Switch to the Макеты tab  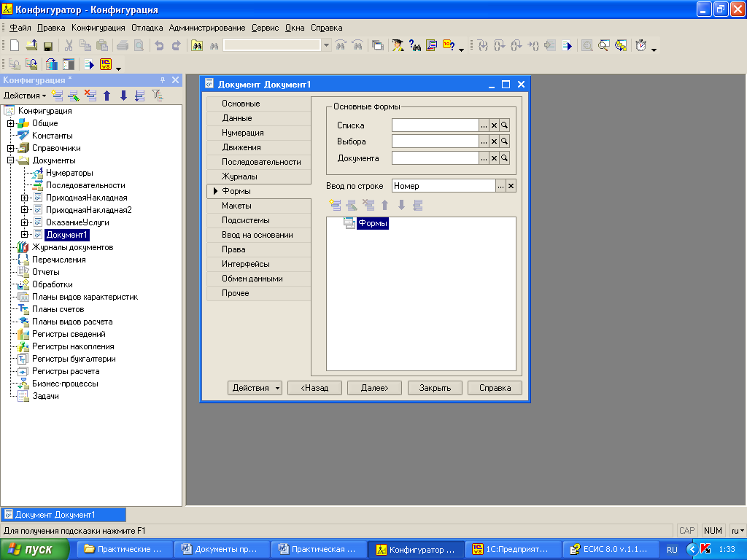click(x=259, y=206)
